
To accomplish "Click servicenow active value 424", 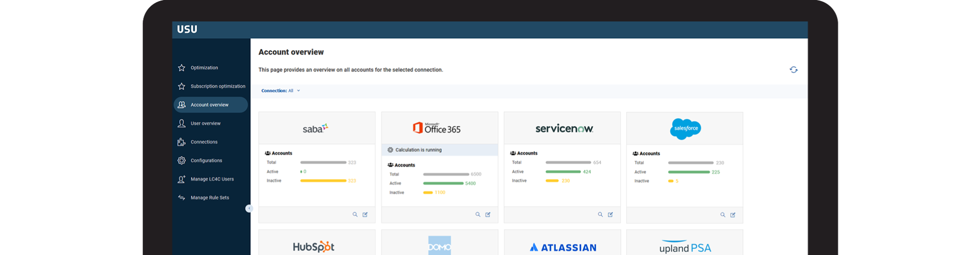I will 587,172.
